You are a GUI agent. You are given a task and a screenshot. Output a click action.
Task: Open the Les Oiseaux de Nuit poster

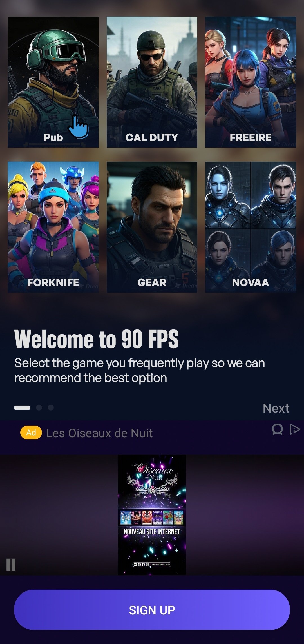[152, 515]
